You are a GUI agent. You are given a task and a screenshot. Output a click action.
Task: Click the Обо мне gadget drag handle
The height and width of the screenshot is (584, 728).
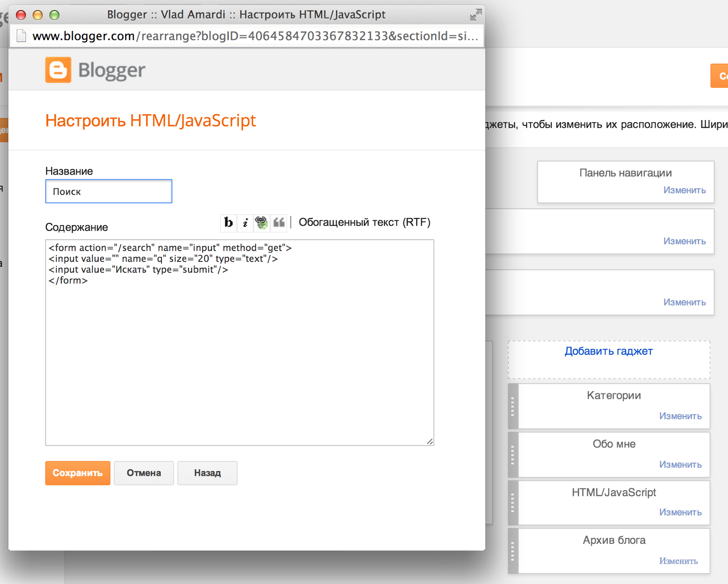(x=513, y=454)
